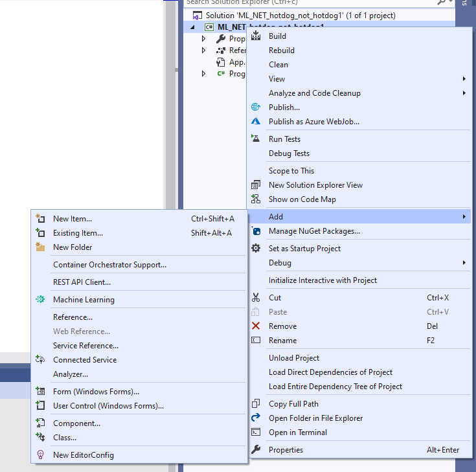Choose Service Reference... entry
Image resolution: width=476 pixels, height=472 pixels.
pos(86,346)
